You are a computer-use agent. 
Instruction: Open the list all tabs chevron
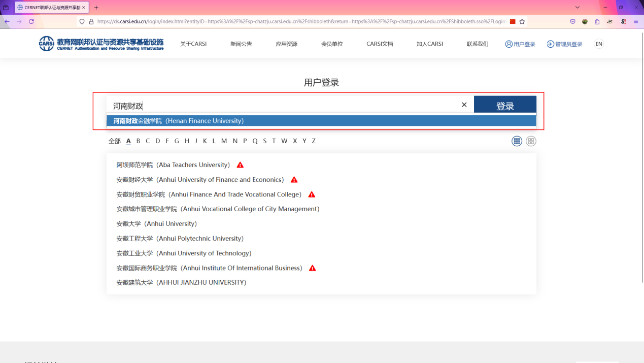click(x=578, y=8)
